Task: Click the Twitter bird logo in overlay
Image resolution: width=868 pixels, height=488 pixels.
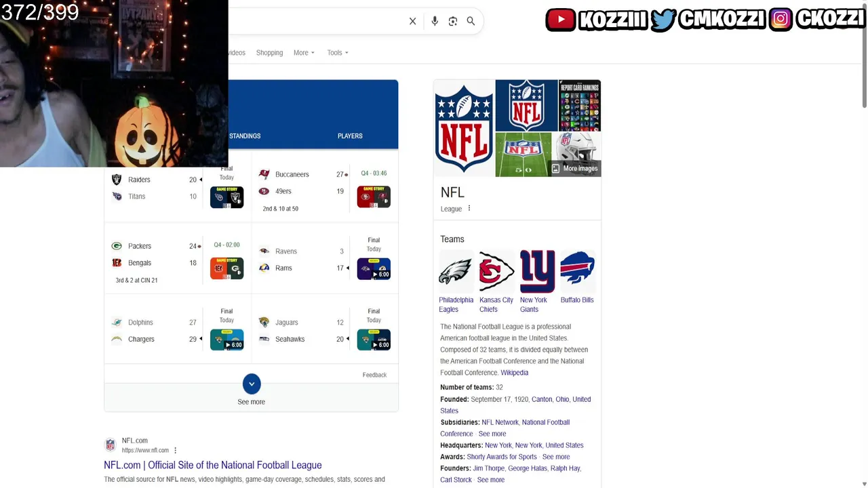Action: point(663,20)
